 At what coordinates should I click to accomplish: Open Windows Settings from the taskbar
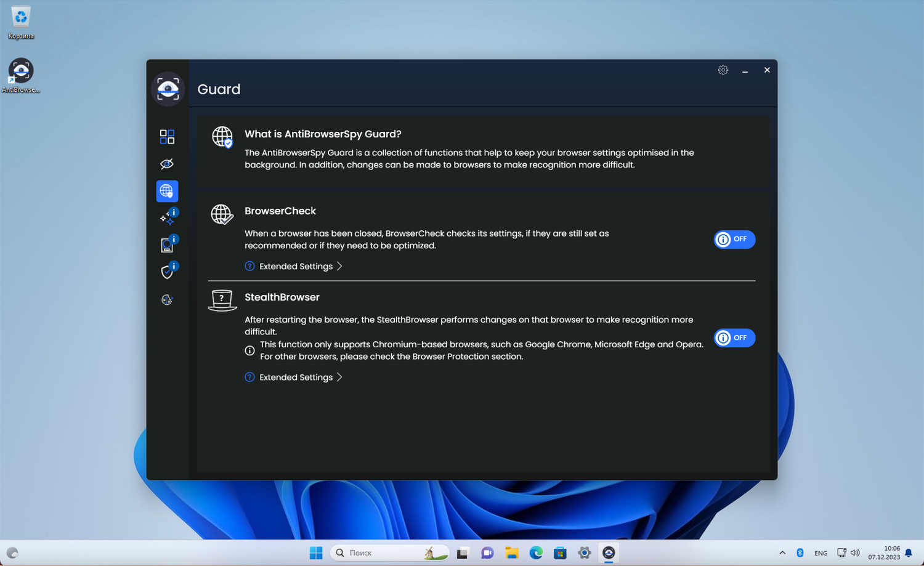click(x=585, y=553)
